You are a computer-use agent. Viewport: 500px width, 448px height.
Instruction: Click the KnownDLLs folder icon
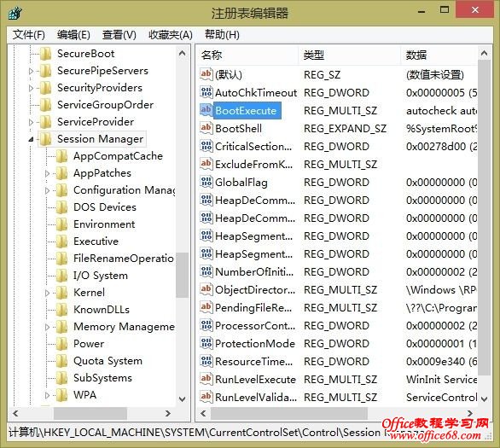pyautogui.click(x=62, y=309)
